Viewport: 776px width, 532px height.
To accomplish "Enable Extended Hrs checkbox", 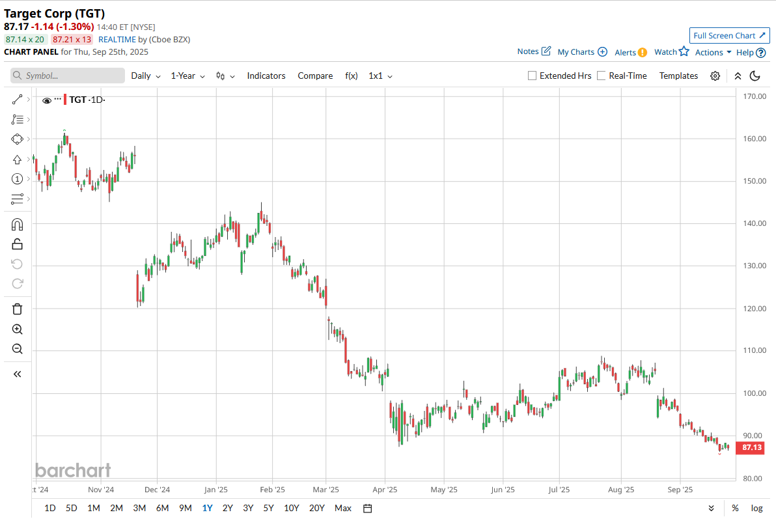I will (533, 76).
